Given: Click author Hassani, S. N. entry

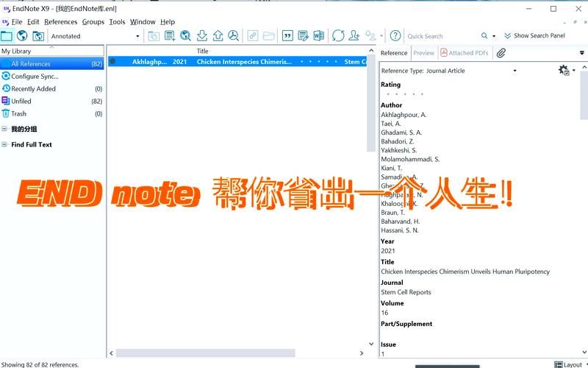Looking at the screenshot, I should 400,230.
